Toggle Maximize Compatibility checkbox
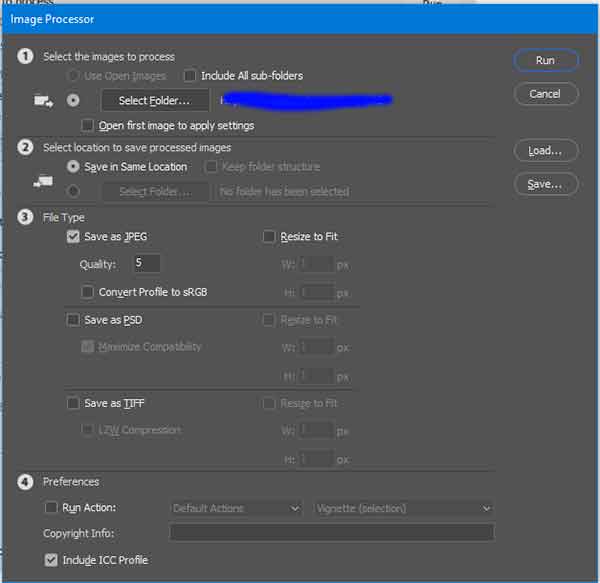The height and width of the screenshot is (583, 600). pyautogui.click(x=87, y=347)
